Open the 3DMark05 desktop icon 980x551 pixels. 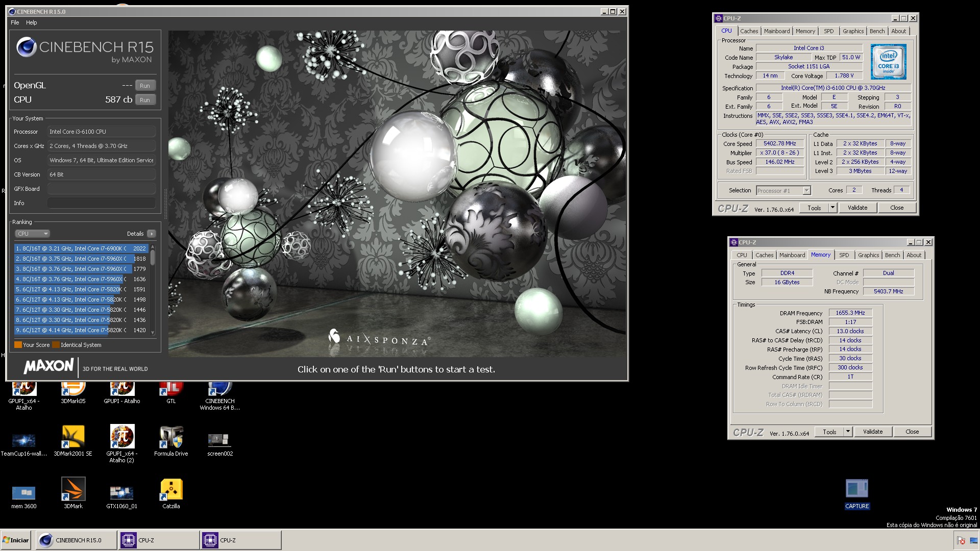click(73, 393)
